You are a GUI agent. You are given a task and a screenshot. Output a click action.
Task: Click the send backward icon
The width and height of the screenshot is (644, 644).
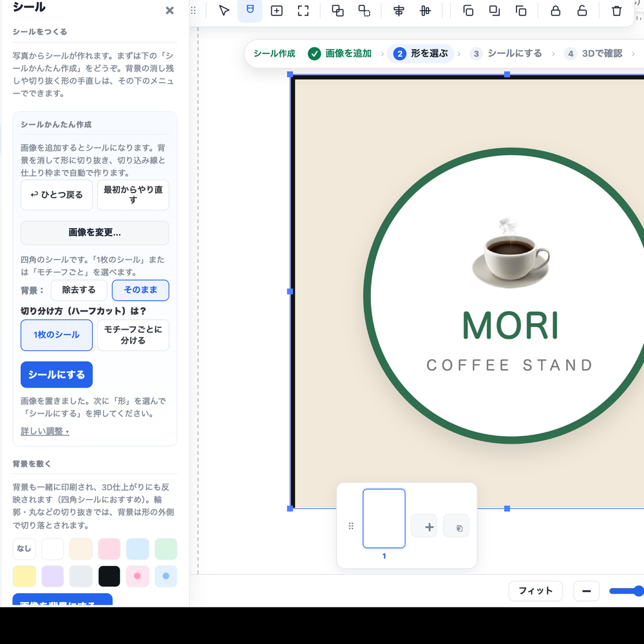(495, 11)
